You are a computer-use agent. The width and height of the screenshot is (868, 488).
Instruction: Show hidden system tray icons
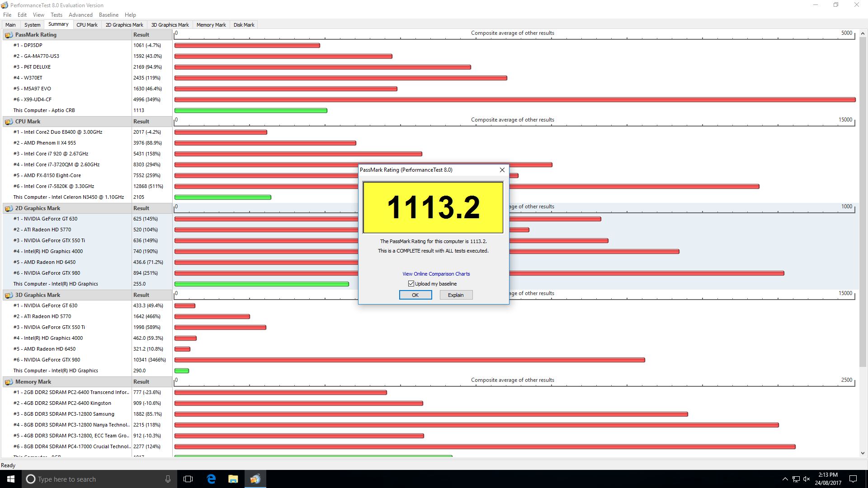(x=785, y=479)
